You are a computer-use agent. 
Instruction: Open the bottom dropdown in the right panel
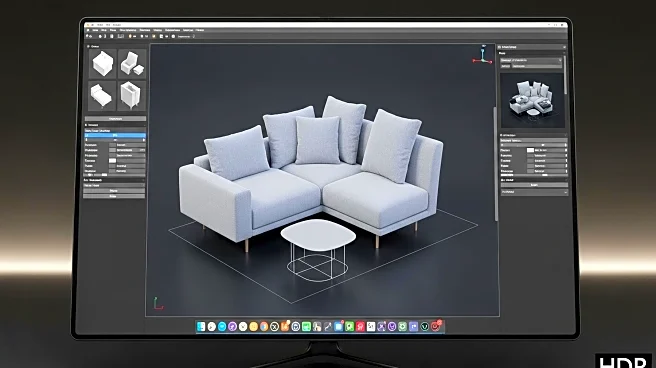coord(534,192)
